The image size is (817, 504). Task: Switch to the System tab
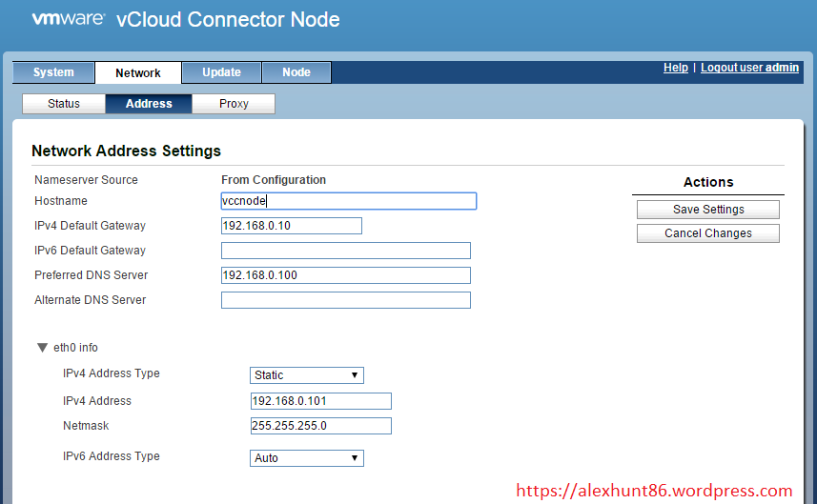click(53, 72)
